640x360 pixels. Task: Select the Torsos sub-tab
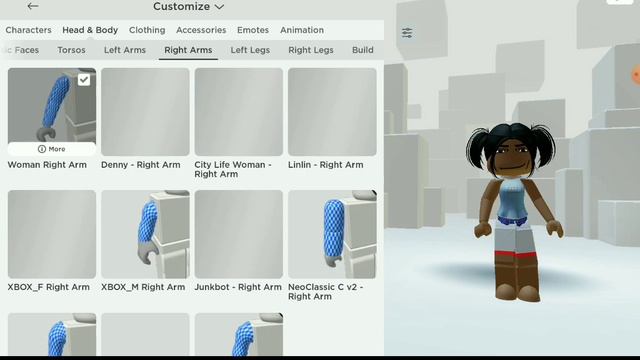click(x=71, y=50)
